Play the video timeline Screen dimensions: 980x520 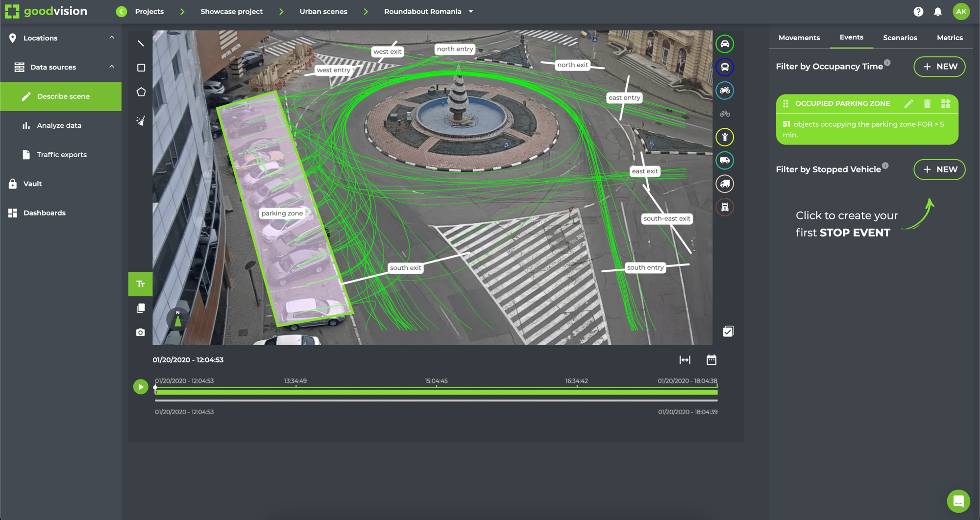pos(141,387)
